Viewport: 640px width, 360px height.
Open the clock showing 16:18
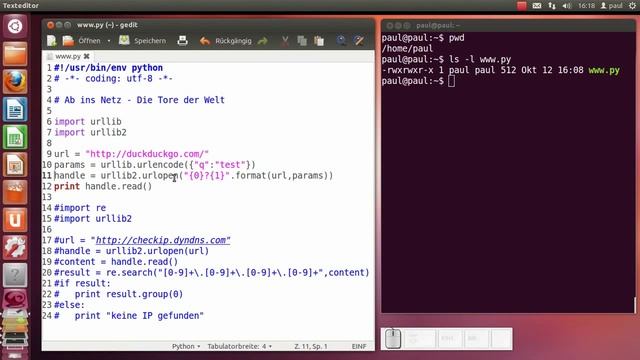pyautogui.click(x=586, y=5)
